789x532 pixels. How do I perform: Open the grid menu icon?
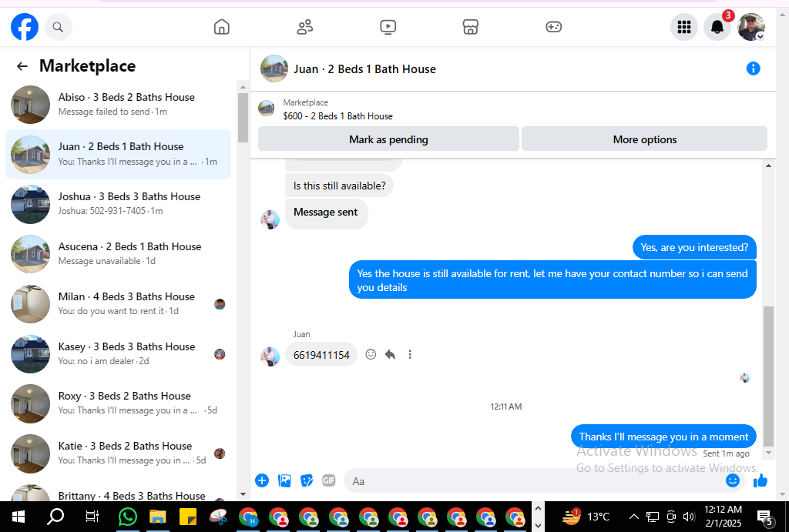[684, 27]
